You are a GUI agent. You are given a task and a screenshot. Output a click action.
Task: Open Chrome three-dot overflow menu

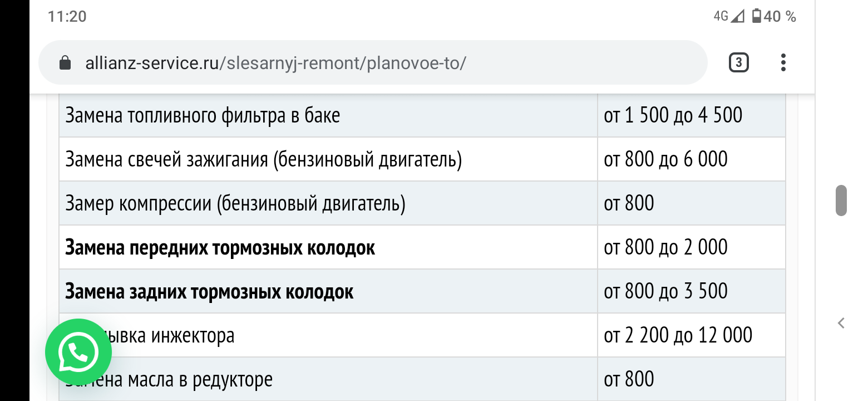[783, 62]
